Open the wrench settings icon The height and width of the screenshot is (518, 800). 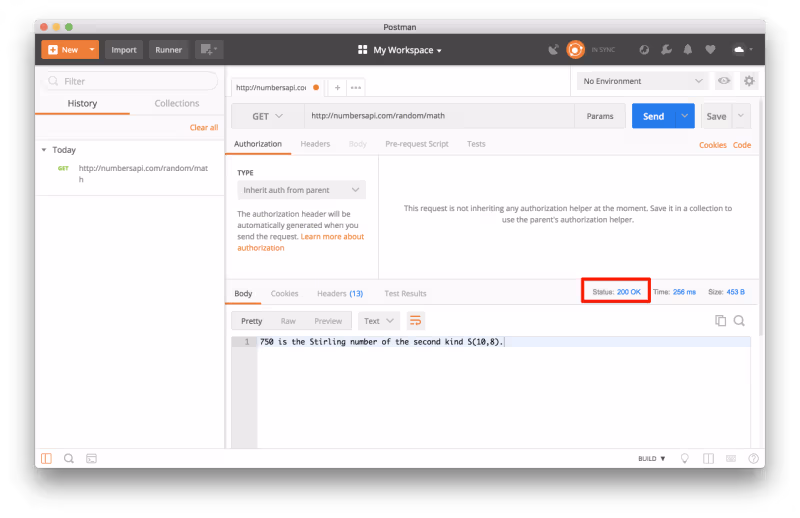666,50
